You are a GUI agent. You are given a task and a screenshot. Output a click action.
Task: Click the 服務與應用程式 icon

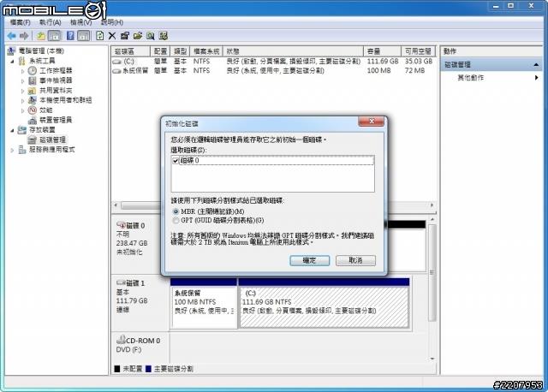point(21,150)
